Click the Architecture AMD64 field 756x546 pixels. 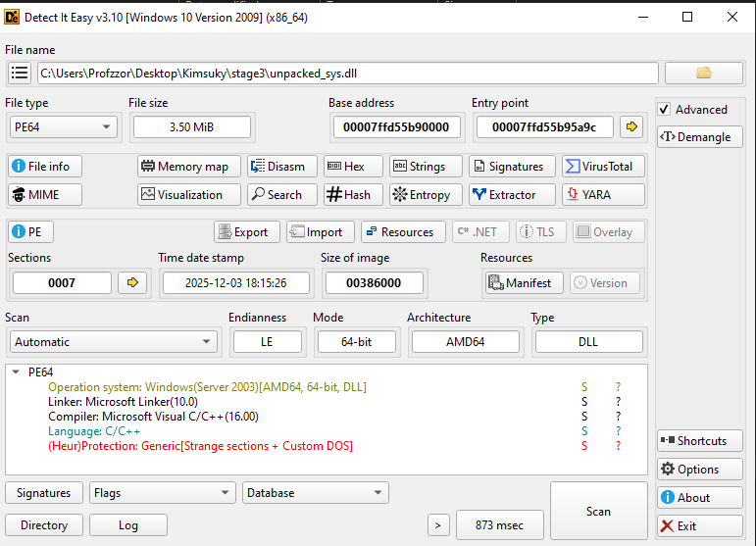point(465,342)
